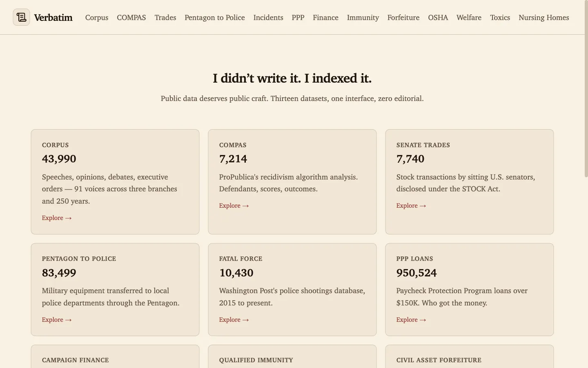Image resolution: width=588 pixels, height=368 pixels.
Task: Open the Immunity navigation item
Action: (x=363, y=18)
